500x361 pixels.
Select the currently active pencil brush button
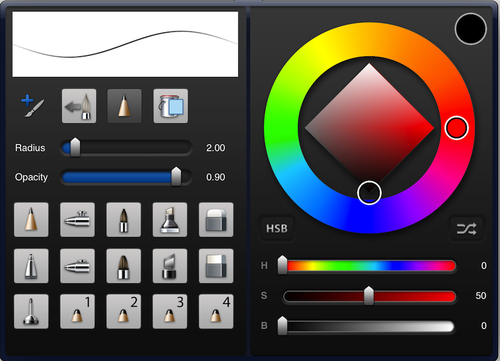tap(124, 106)
